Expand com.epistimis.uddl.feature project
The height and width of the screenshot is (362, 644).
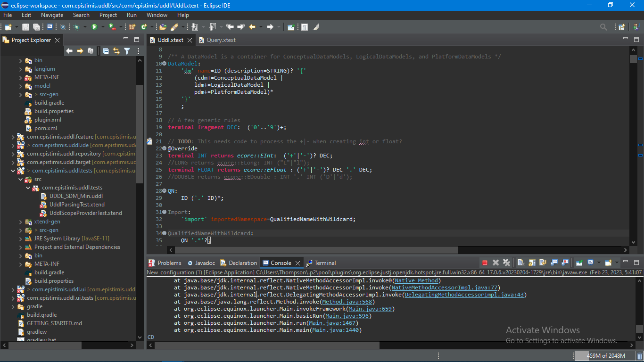click(13, 137)
